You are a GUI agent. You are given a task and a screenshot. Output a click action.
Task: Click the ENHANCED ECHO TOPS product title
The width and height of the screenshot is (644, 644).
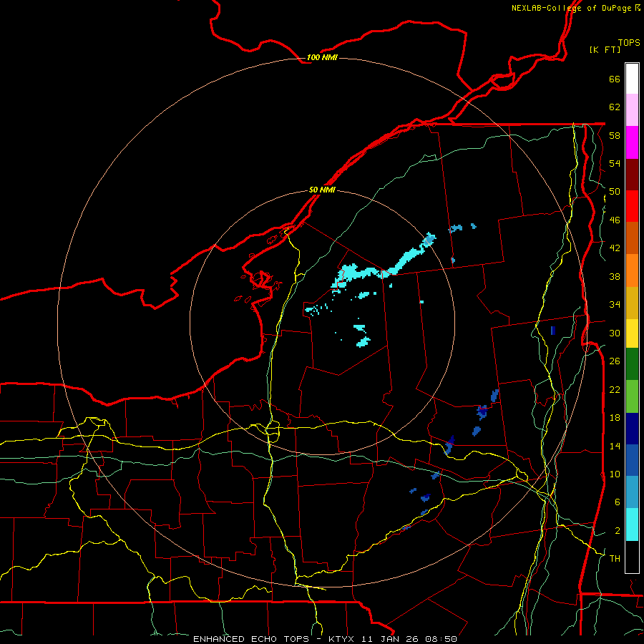251,639
